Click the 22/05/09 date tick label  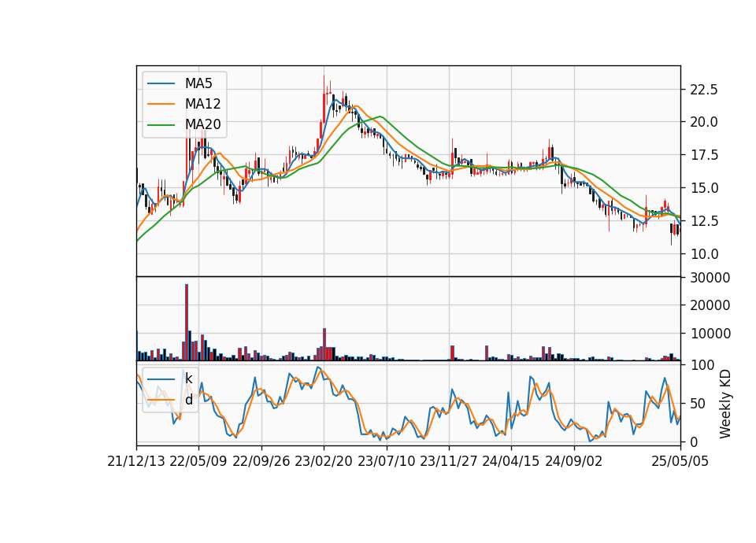point(198,461)
